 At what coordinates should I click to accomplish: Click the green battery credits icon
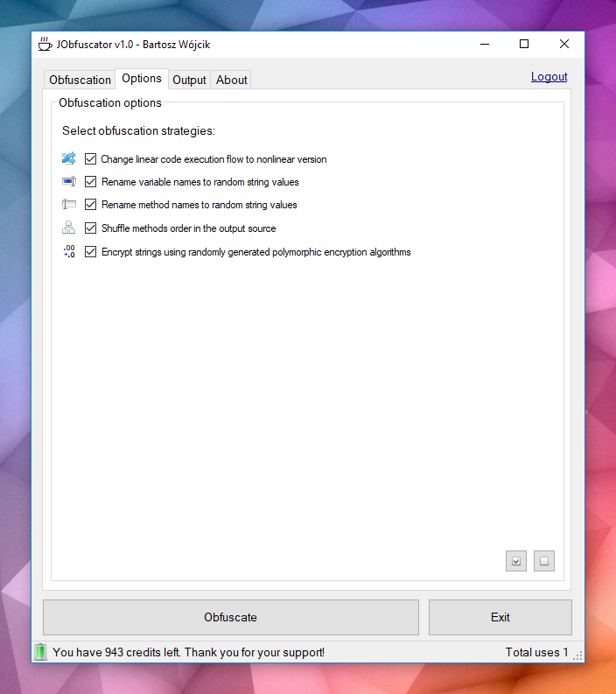pyautogui.click(x=40, y=651)
